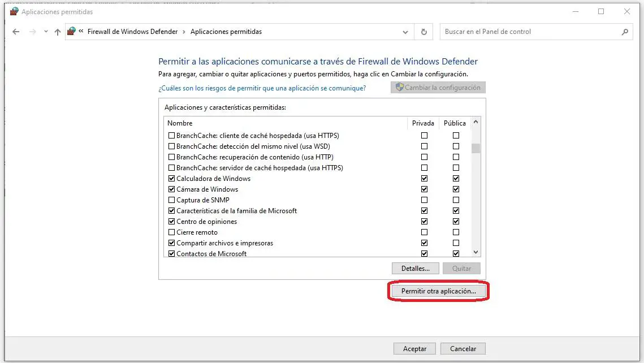Go back with the left arrow
Screen dimensions: 644x363
coord(16,32)
